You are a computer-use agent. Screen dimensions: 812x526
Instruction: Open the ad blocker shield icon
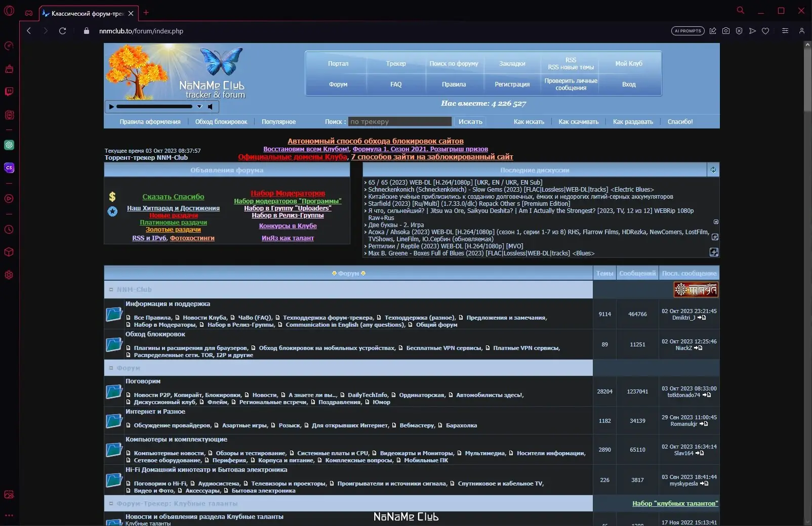739,31
